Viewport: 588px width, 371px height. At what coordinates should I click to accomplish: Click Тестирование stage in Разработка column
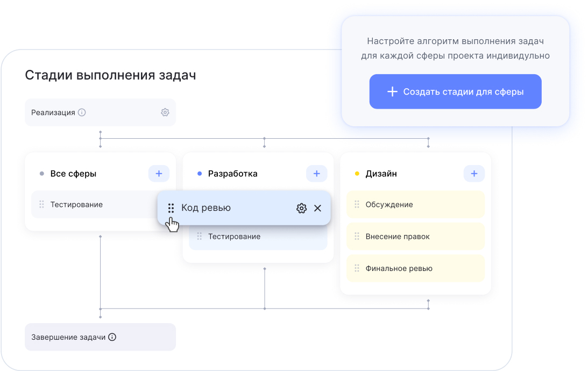258,237
